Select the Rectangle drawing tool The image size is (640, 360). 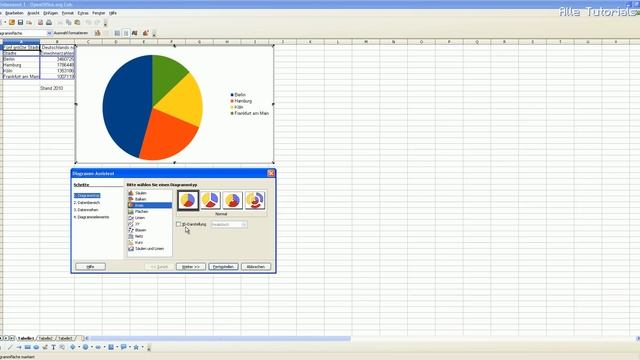(x=27, y=347)
